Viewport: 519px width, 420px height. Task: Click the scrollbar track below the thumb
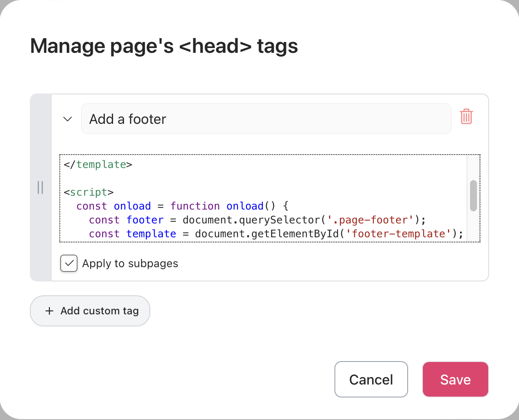point(473,227)
